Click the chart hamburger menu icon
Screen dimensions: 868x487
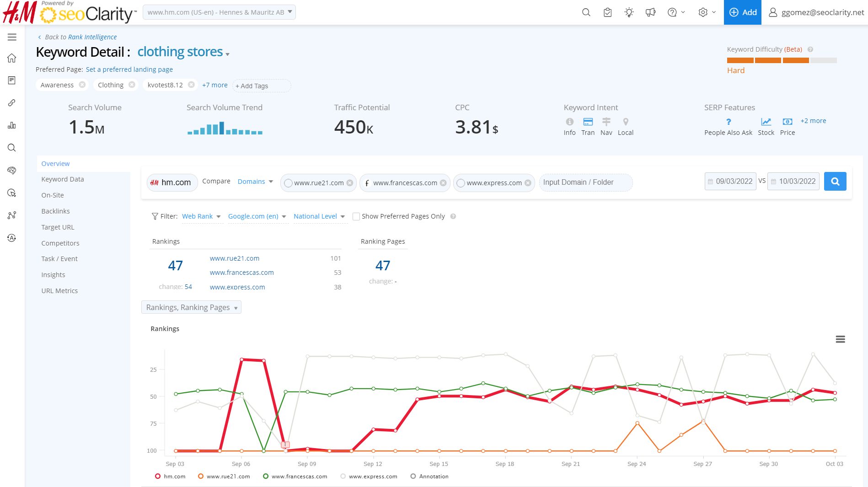[x=840, y=339]
